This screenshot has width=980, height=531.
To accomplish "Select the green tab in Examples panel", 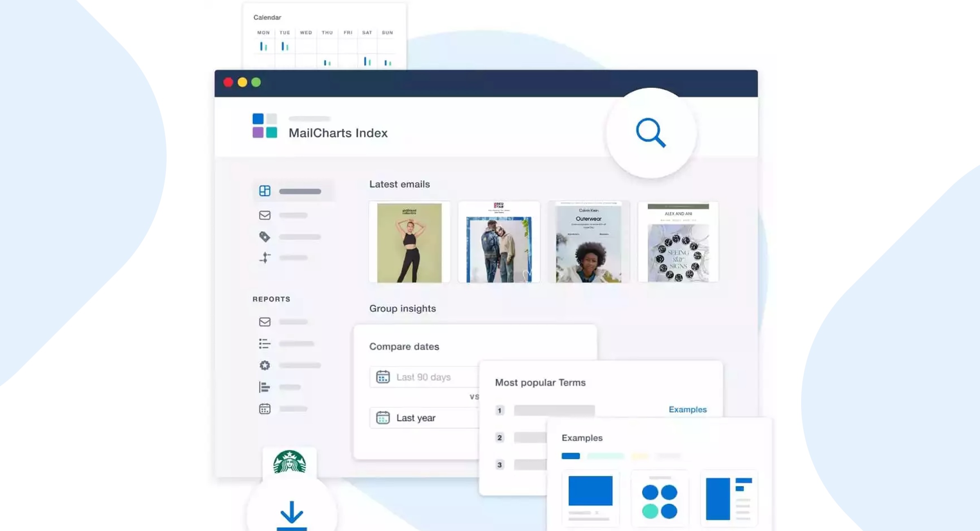I will tap(606, 456).
